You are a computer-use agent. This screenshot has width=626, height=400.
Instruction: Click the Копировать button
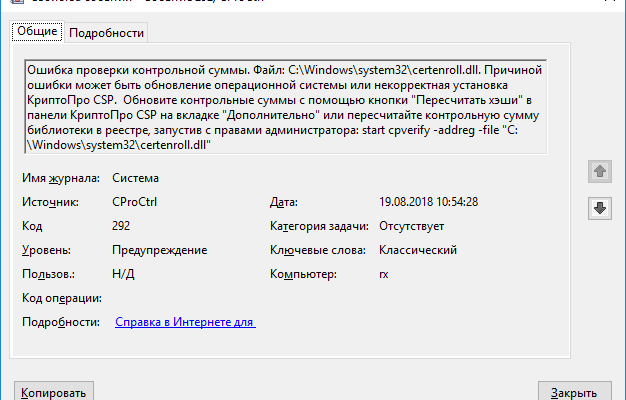(x=54, y=392)
